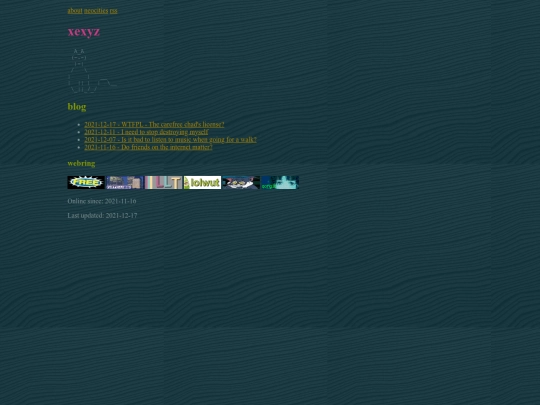The height and width of the screenshot is (405, 540).
Task: Click the ASCII cat art
Action: (92, 71)
